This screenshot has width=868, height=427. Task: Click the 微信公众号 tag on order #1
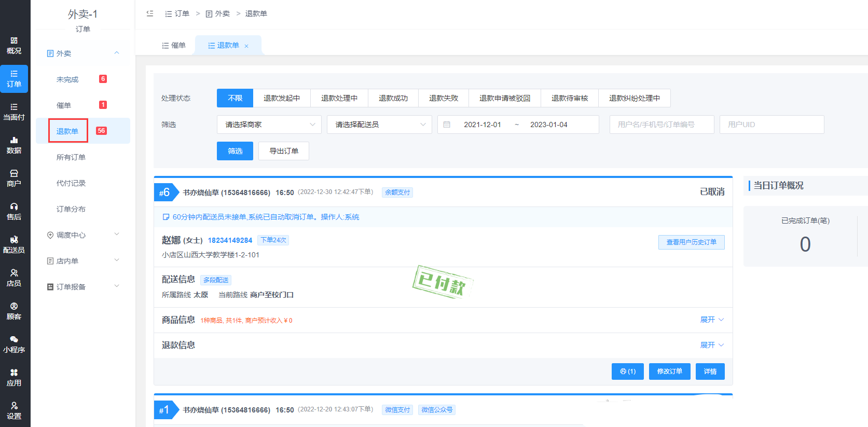tap(437, 410)
